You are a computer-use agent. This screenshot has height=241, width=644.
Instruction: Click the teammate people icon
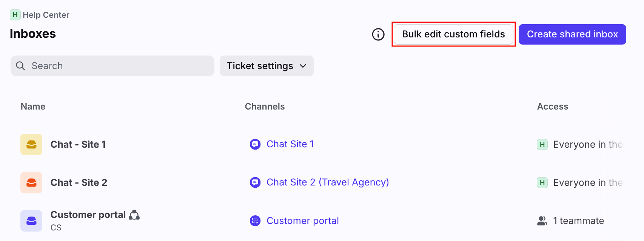tap(542, 221)
